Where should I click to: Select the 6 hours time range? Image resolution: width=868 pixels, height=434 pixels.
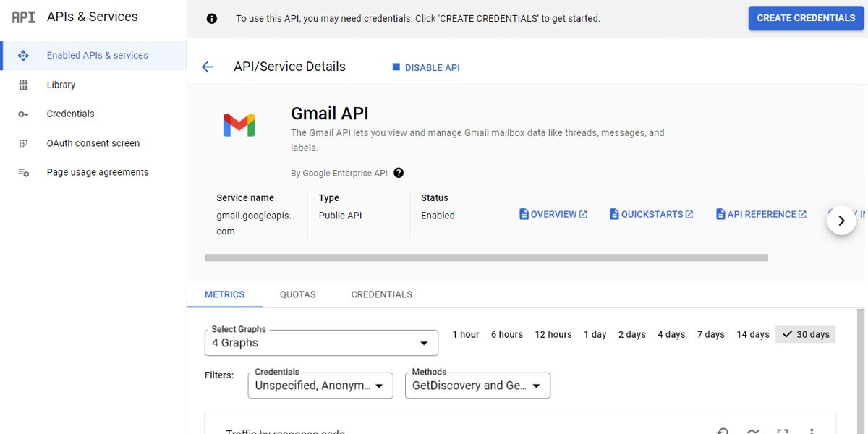pos(507,334)
